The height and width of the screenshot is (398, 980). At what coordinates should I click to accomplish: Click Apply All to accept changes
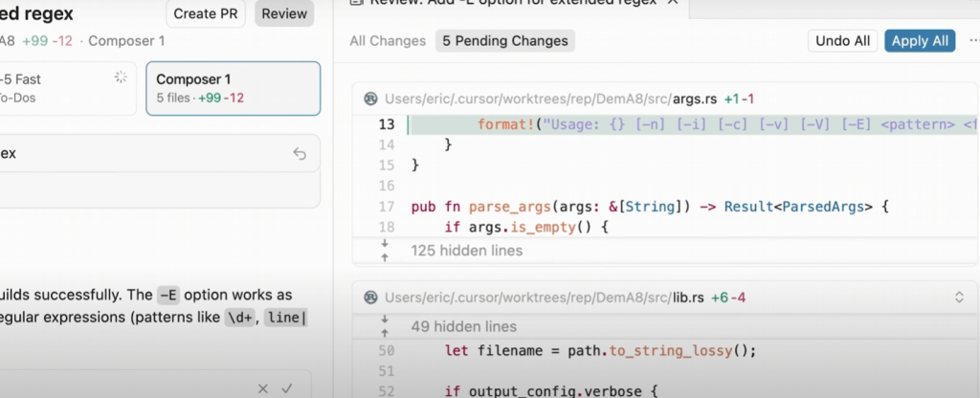click(920, 41)
